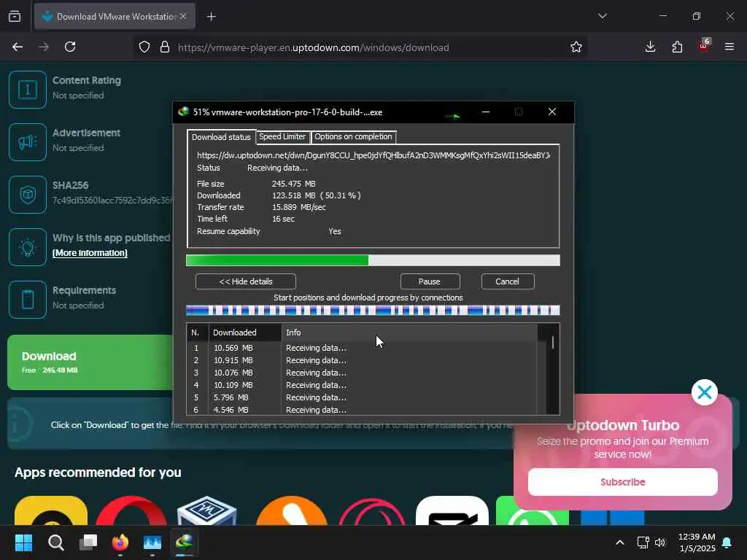Select connection row with 4.546 MB
The width and height of the screenshot is (747, 560).
click(x=362, y=410)
